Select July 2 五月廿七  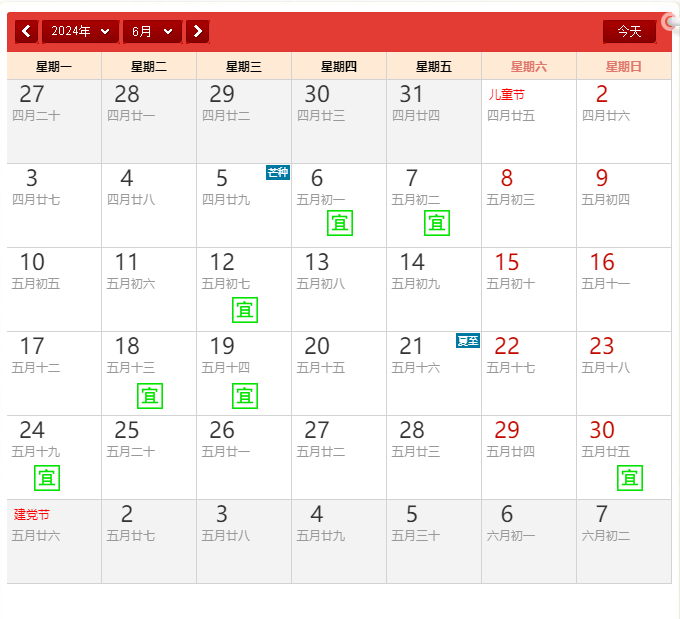pos(149,541)
